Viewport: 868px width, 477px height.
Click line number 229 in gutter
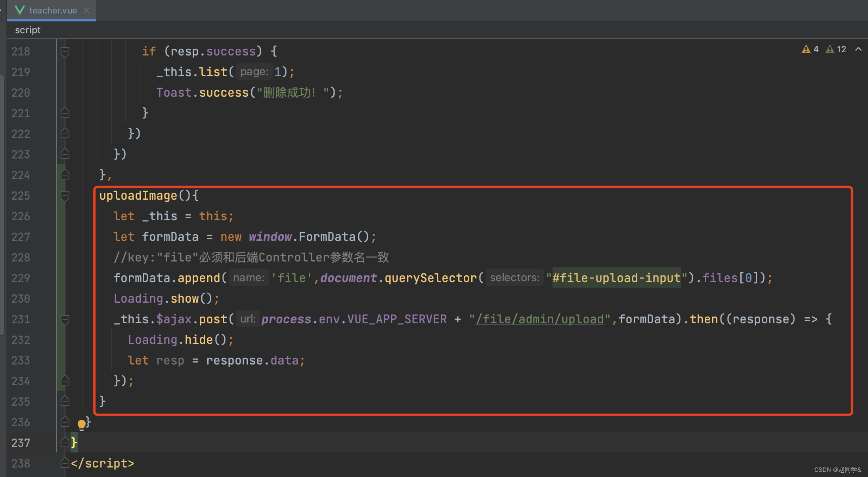click(21, 278)
